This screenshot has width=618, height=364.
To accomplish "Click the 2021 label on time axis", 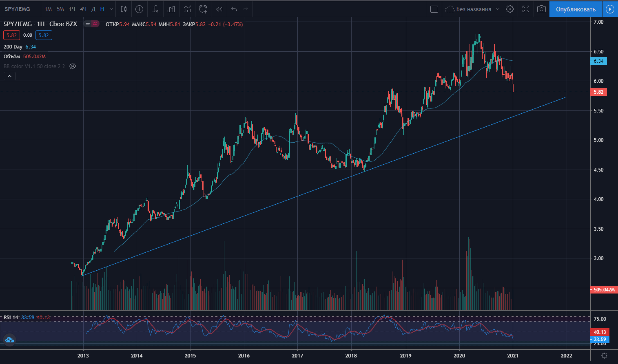I will point(513,355).
